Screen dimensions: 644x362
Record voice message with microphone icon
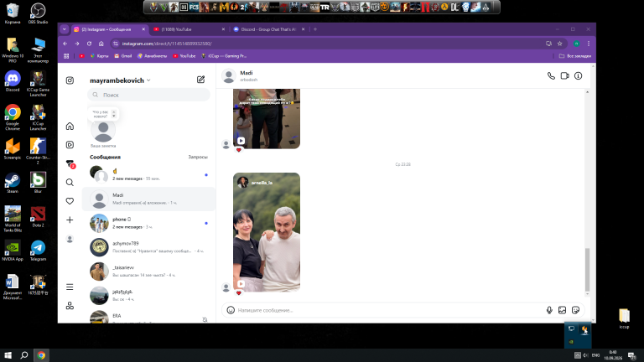549,310
